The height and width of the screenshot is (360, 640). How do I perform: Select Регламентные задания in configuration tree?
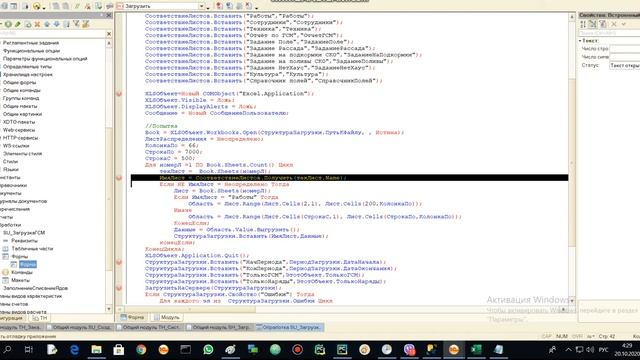click(x=31, y=43)
